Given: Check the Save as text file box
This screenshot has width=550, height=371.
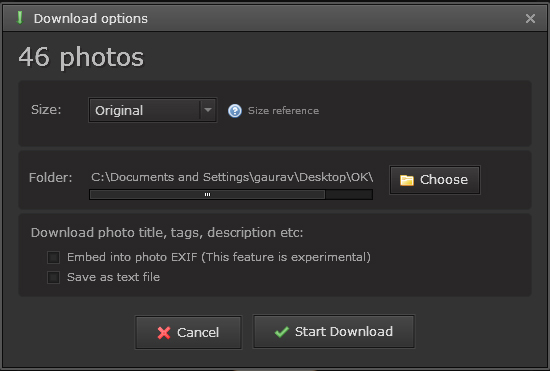Looking at the screenshot, I should tap(53, 277).
